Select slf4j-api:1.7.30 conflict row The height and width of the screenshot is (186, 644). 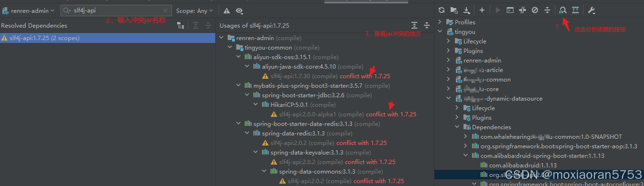326,76
